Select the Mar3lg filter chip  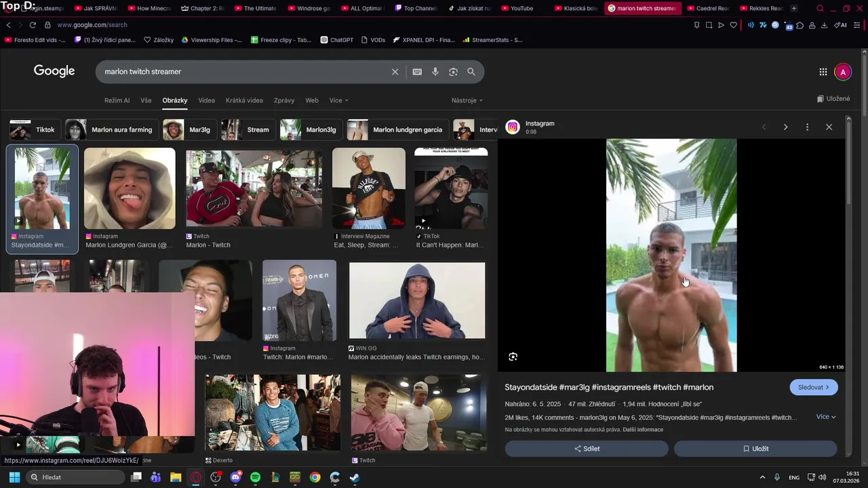(x=190, y=129)
